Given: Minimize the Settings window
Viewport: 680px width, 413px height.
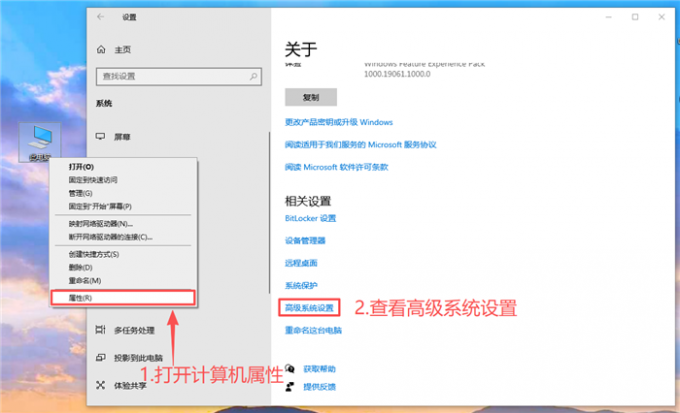Looking at the screenshot, I should click(x=609, y=17).
